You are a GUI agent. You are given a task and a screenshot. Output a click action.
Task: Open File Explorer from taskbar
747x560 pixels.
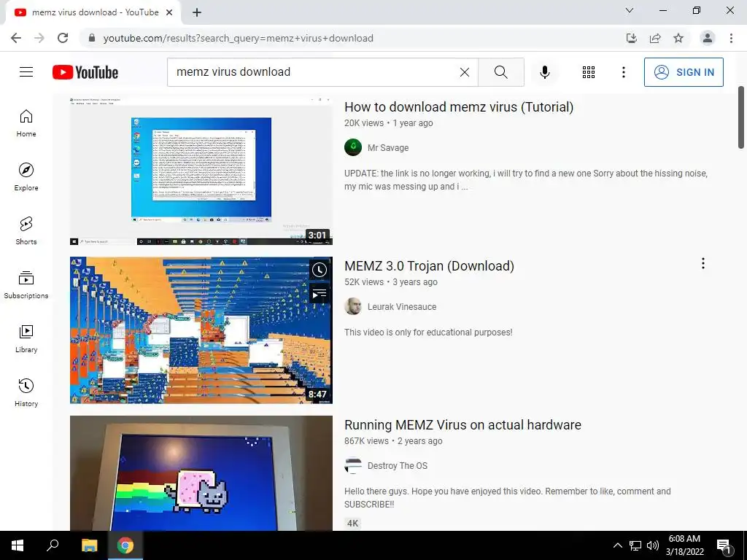(x=89, y=545)
